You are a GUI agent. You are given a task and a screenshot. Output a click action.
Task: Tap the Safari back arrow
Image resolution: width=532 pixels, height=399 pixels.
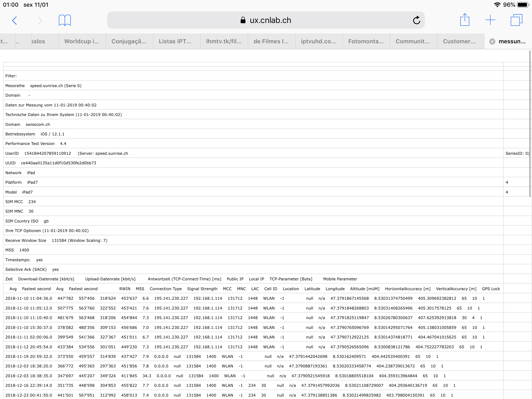coord(14,20)
